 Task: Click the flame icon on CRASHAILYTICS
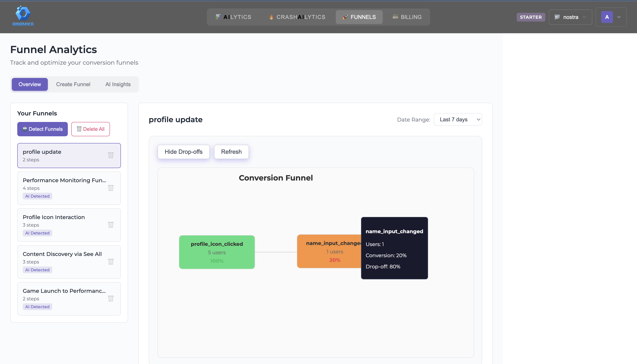(x=271, y=17)
